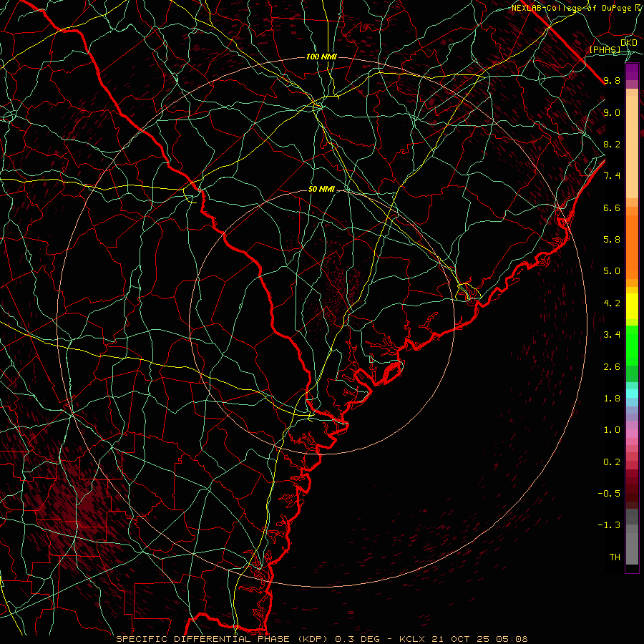The image size is (644, 644).
Task: Click the 3.4 scale value
Action: click(612, 335)
